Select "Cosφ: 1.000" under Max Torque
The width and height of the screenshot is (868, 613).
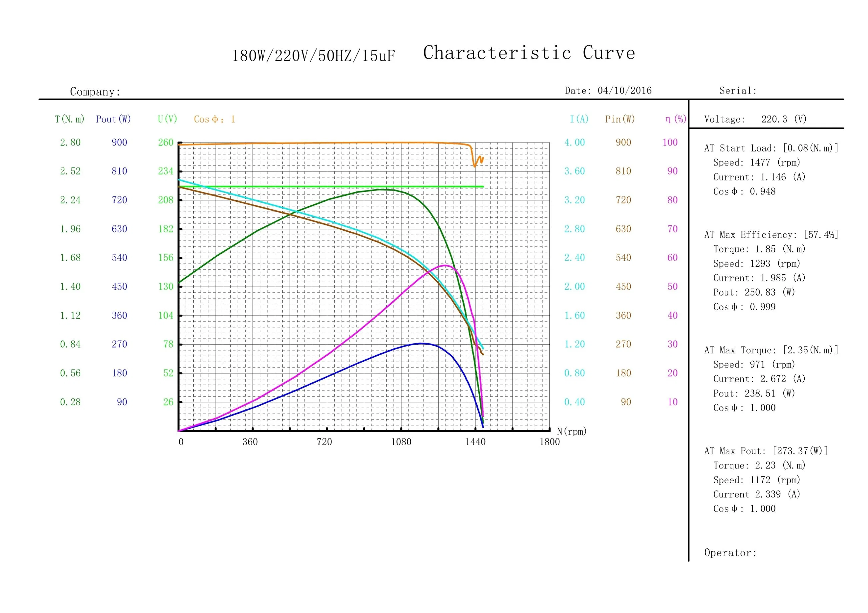tap(744, 408)
